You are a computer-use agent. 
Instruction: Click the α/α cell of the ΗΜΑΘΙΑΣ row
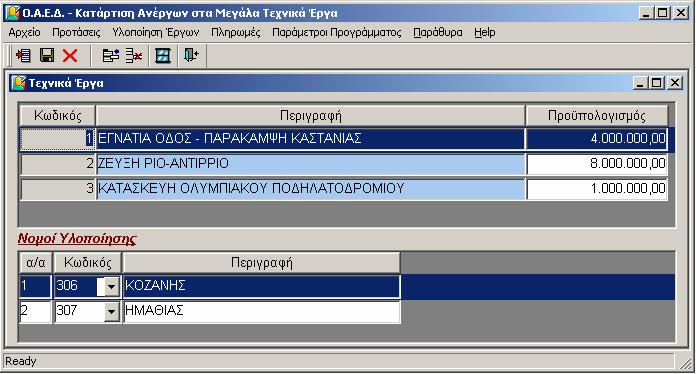pos(36,311)
